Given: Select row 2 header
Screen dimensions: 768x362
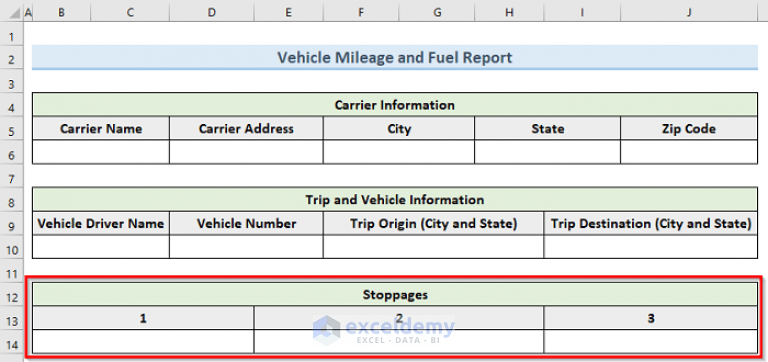Looking at the screenshot, I should [12, 57].
